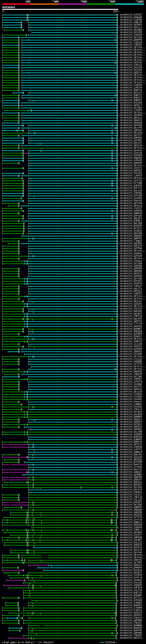Select hit label UniRef100_C1BLK6
The height and width of the screenshot is (644, 146).
pyautogui.click(x=131, y=42)
